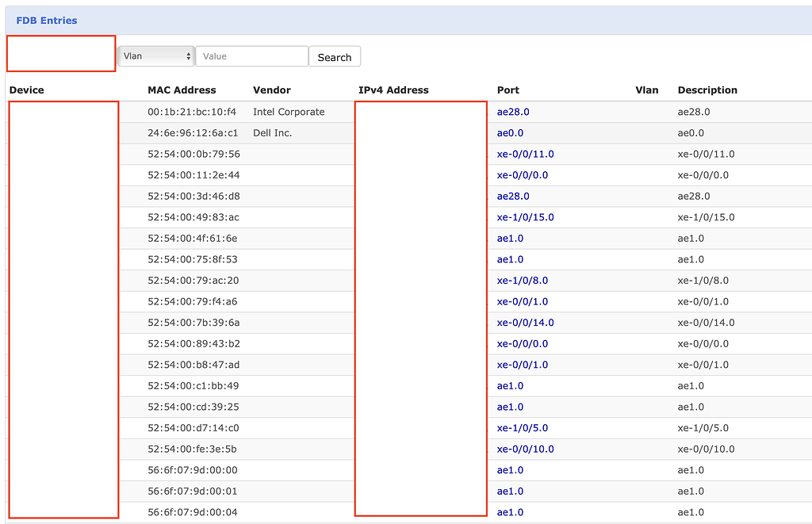The width and height of the screenshot is (812, 524).
Task: Click the Vendor column header
Action: click(272, 90)
